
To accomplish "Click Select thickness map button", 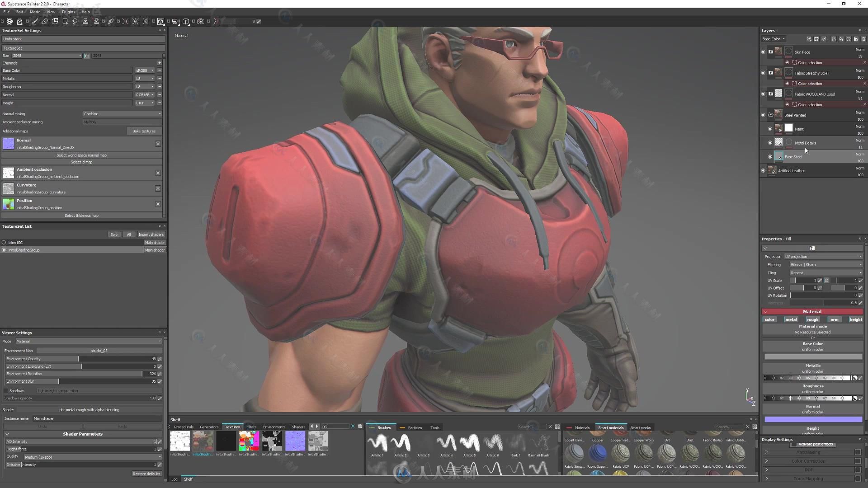I will tap(81, 216).
